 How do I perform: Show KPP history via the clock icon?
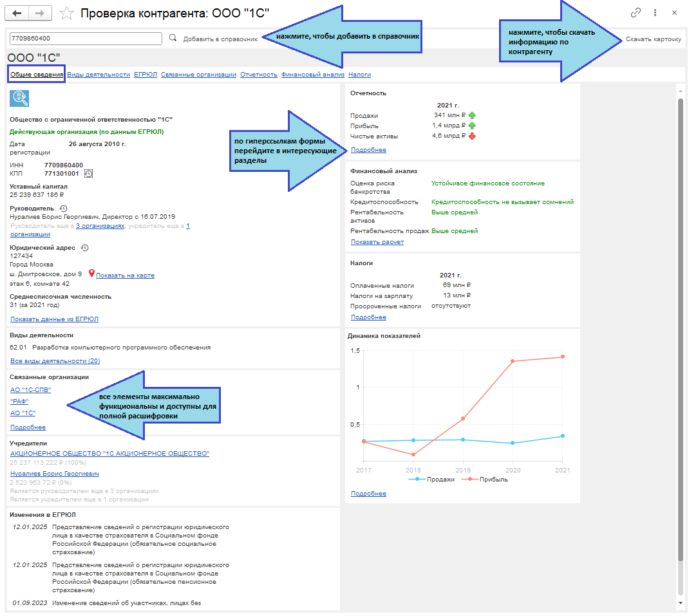88,174
